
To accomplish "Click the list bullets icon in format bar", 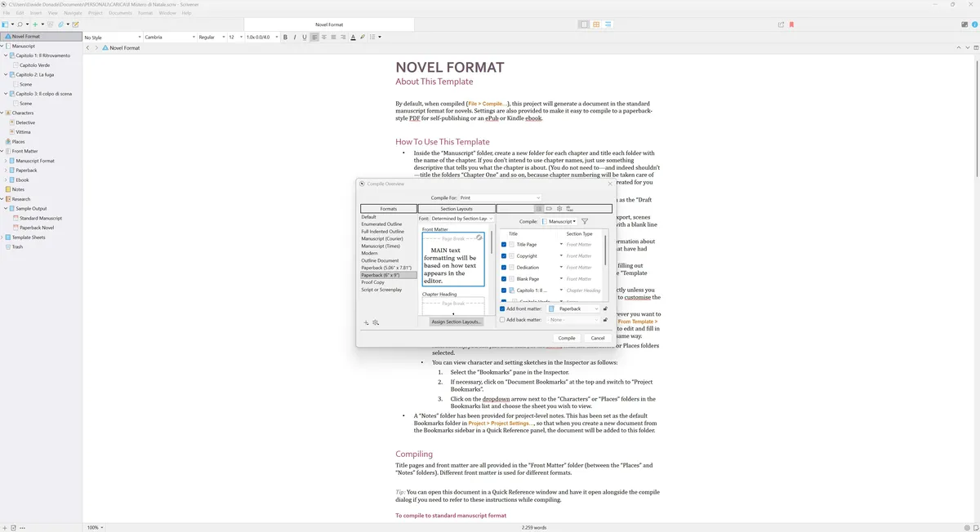I will pyautogui.click(x=372, y=37).
